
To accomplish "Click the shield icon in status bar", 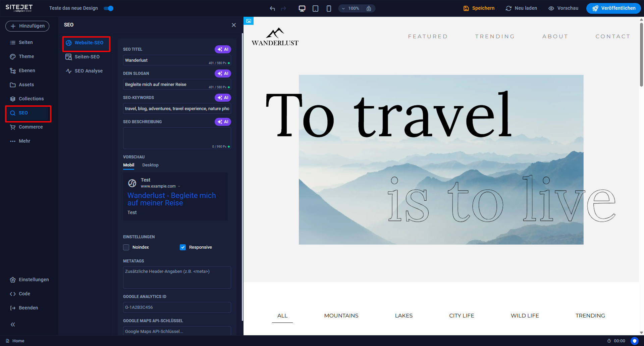I will [634, 341].
